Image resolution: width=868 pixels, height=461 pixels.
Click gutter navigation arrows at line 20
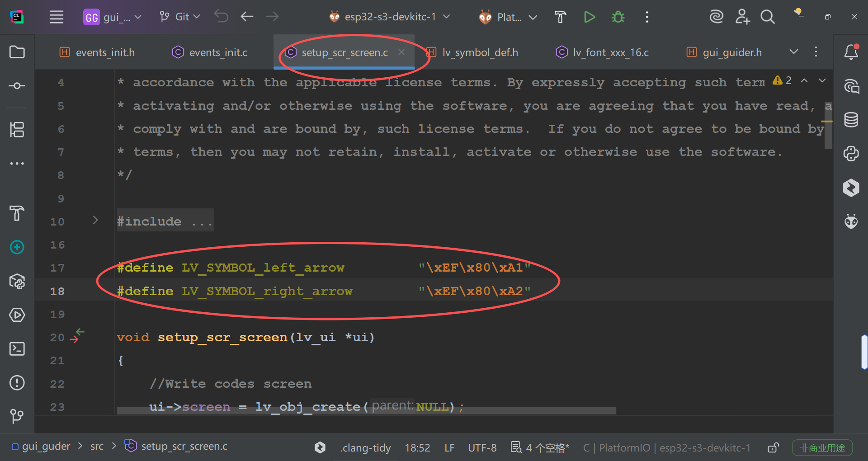tap(77, 336)
